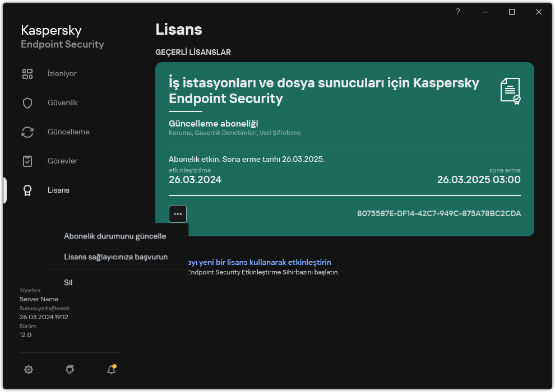Open notifications via the bell icon
555x392 pixels.
[111, 370]
